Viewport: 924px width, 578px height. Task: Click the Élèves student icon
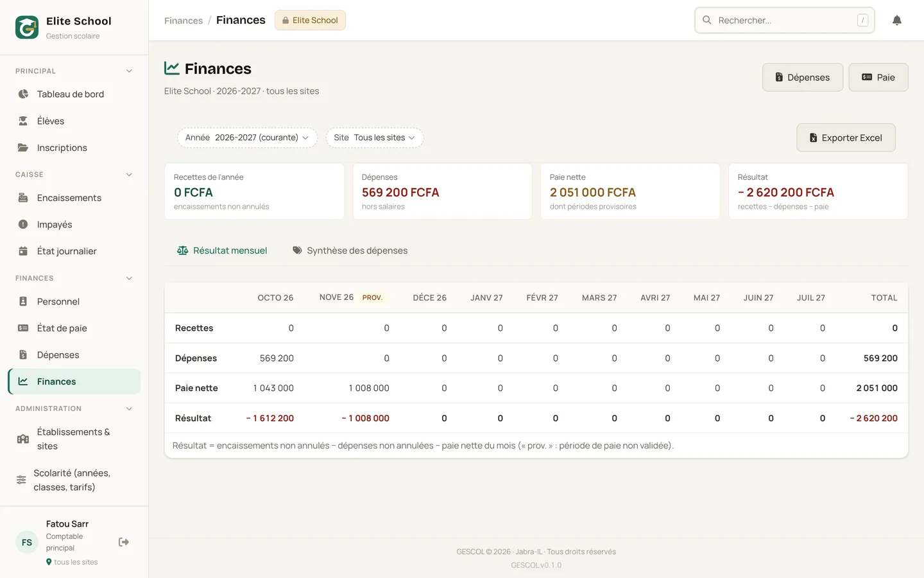click(23, 121)
